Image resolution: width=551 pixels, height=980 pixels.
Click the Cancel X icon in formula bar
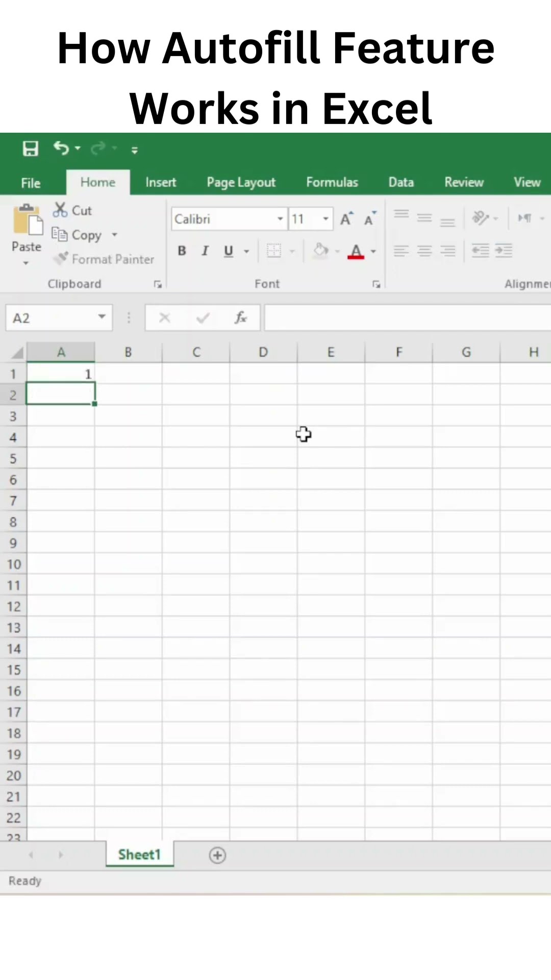(164, 318)
